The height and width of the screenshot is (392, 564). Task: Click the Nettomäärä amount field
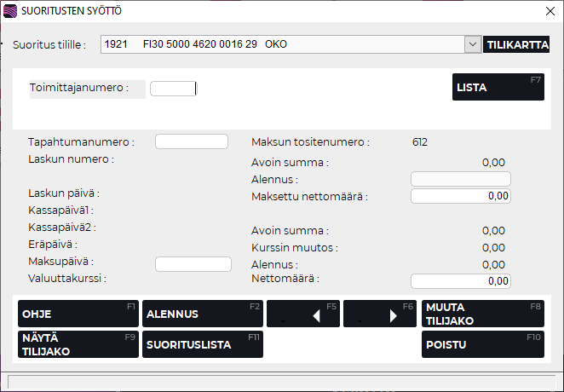460,280
